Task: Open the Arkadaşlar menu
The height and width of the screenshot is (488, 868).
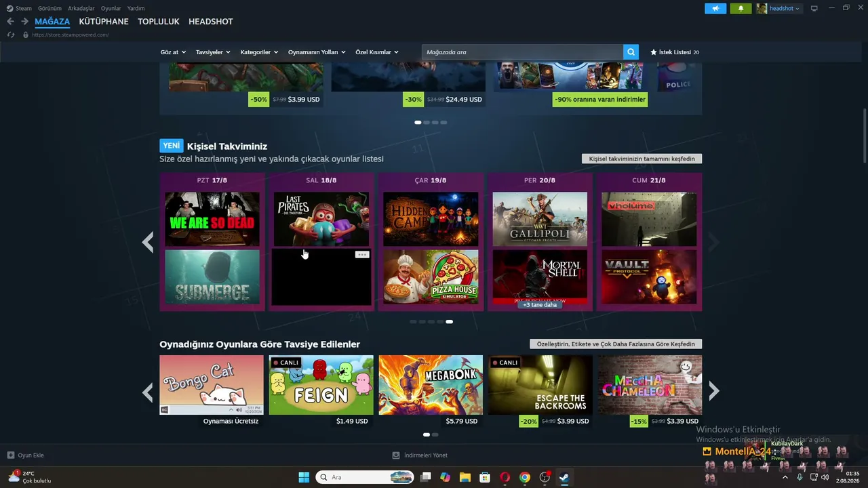Action: pyautogui.click(x=81, y=8)
